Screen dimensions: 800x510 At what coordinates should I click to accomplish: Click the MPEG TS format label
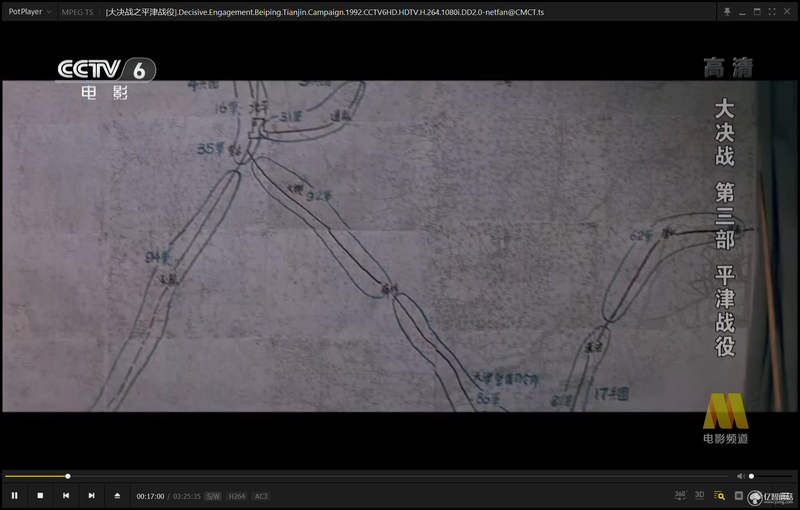[78, 12]
